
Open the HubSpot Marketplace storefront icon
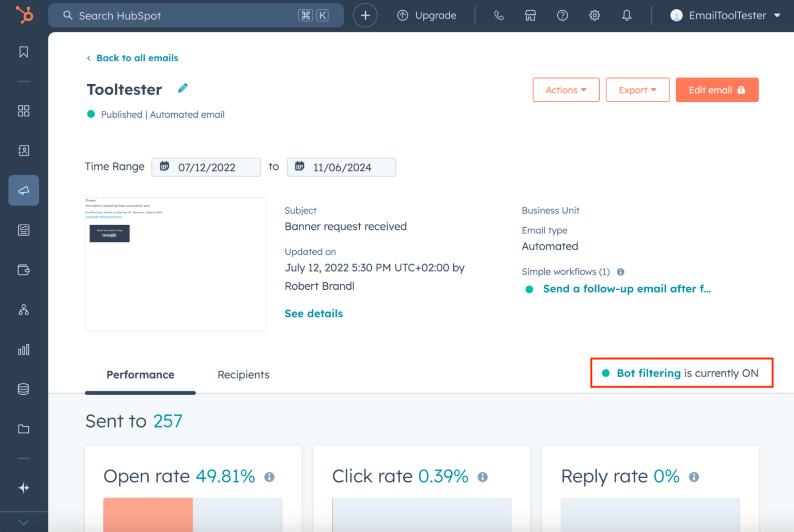click(x=530, y=15)
